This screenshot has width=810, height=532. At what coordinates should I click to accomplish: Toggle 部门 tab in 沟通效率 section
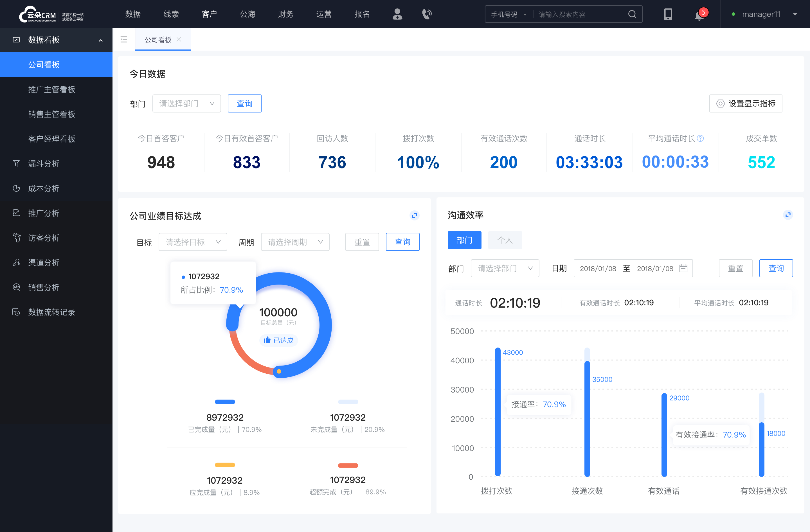(465, 239)
